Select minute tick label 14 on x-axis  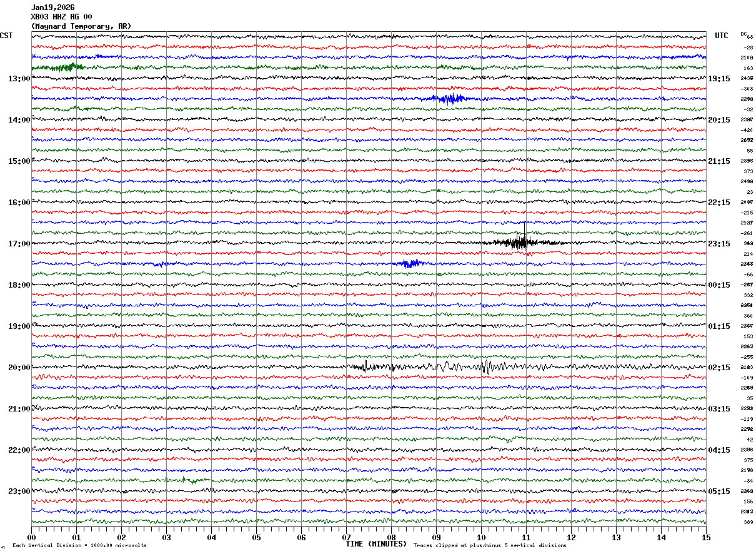661,537
